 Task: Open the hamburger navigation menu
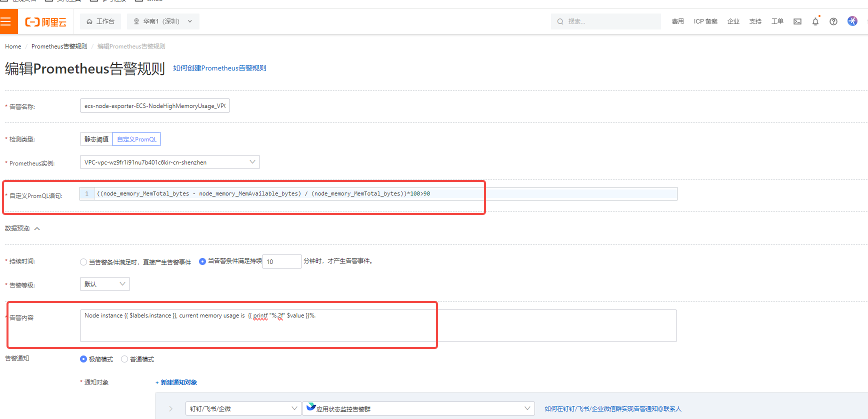pyautogui.click(x=6, y=21)
